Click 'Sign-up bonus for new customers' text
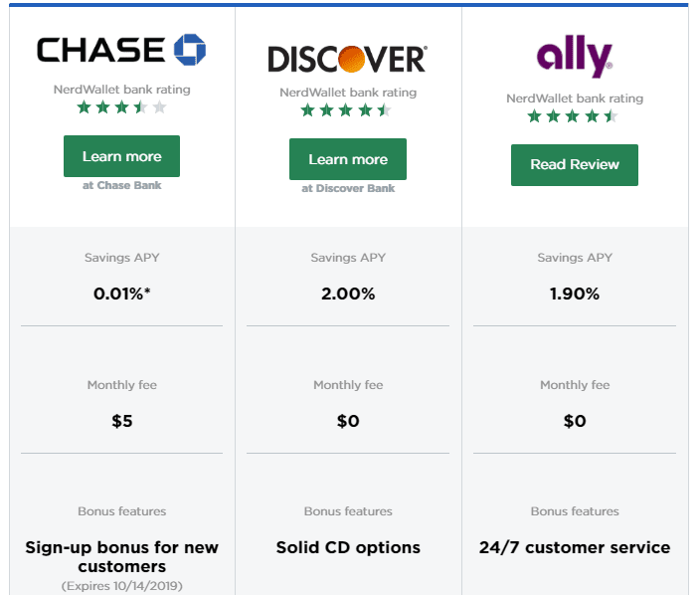This screenshot has height=595, width=700. pyautogui.click(x=122, y=556)
